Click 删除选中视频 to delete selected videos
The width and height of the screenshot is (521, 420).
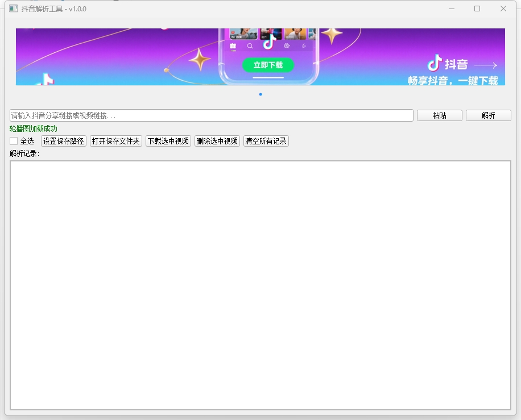(217, 141)
